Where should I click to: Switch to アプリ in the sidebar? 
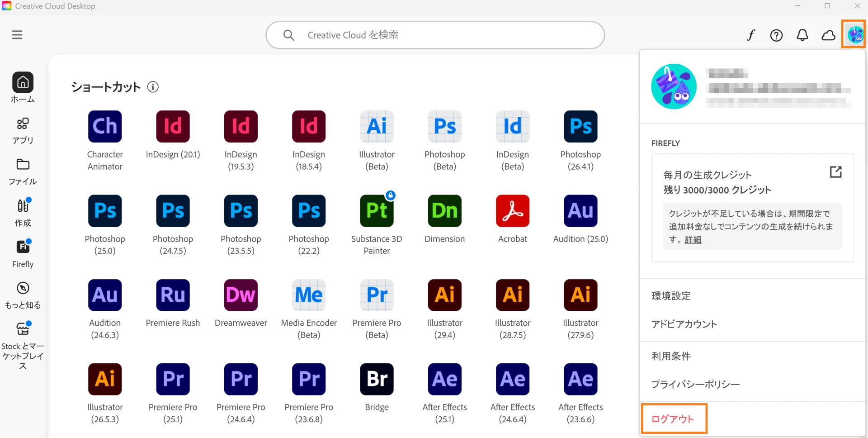coord(23,131)
